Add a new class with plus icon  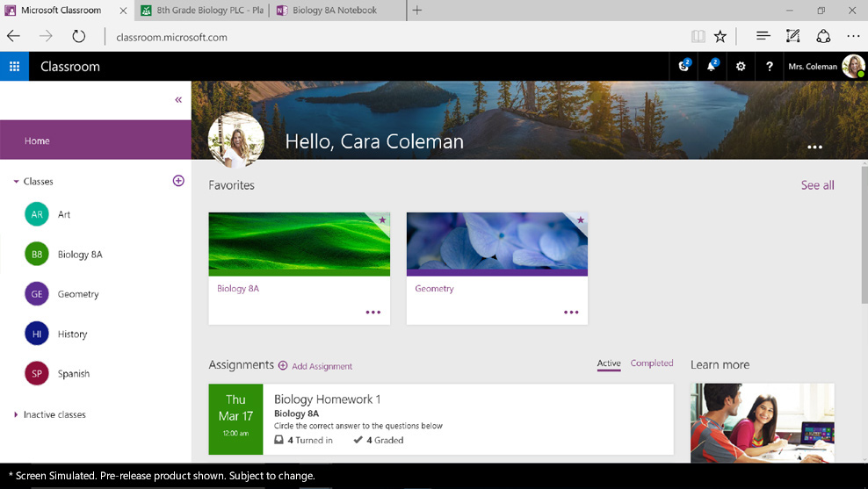178,181
